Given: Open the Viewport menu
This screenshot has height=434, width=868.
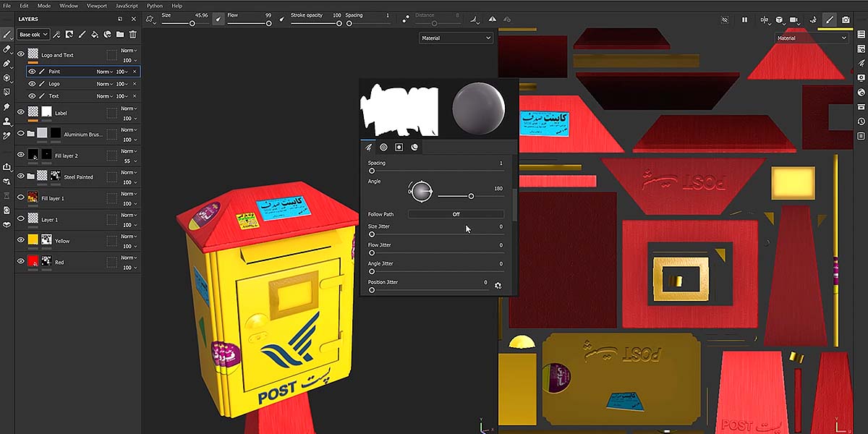Looking at the screenshot, I should coord(97,6).
